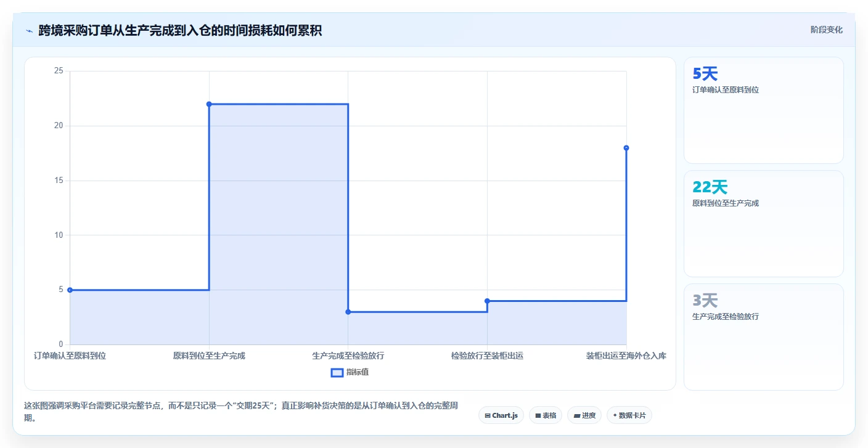Click the 进度 tag pill
The width and height of the screenshot is (868, 448).
pyautogui.click(x=584, y=415)
